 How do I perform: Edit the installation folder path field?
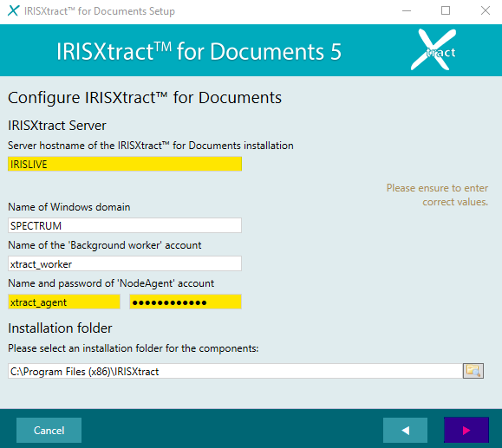pos(235,371)
